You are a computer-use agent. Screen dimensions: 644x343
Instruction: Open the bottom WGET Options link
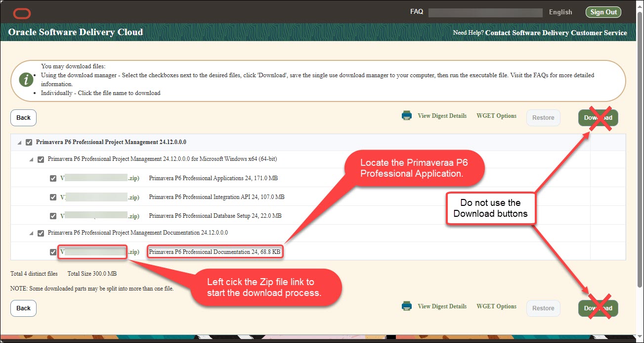click(496, 306)
